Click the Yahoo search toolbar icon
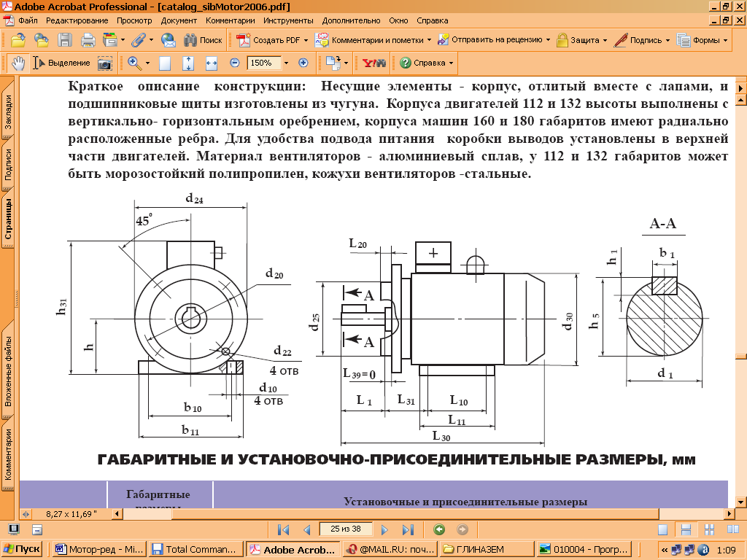Viewport: 747px width, 560px height. tap(374, 63)
